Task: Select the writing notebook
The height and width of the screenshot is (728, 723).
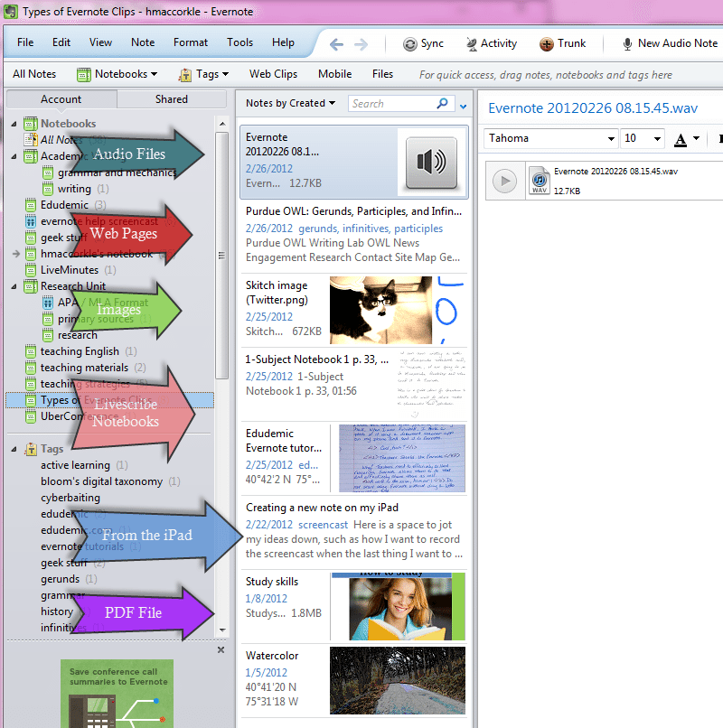Action: point(74,189)
